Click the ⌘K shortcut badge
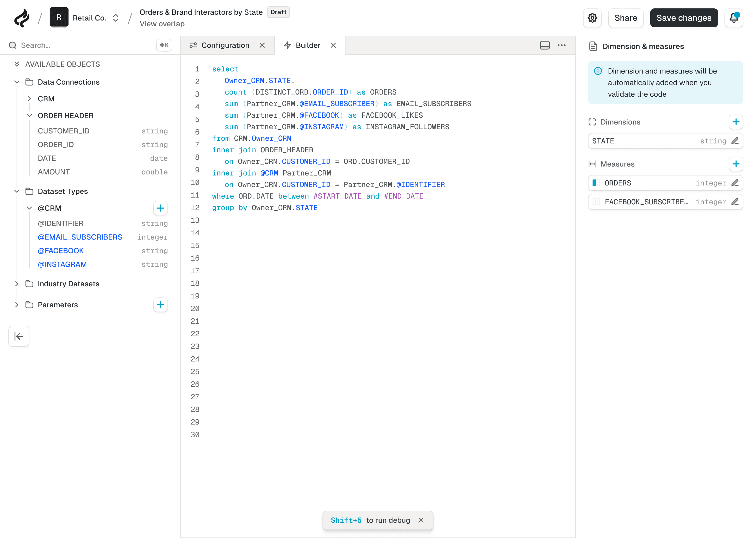756x538 pixels. (x=164, y=45)
